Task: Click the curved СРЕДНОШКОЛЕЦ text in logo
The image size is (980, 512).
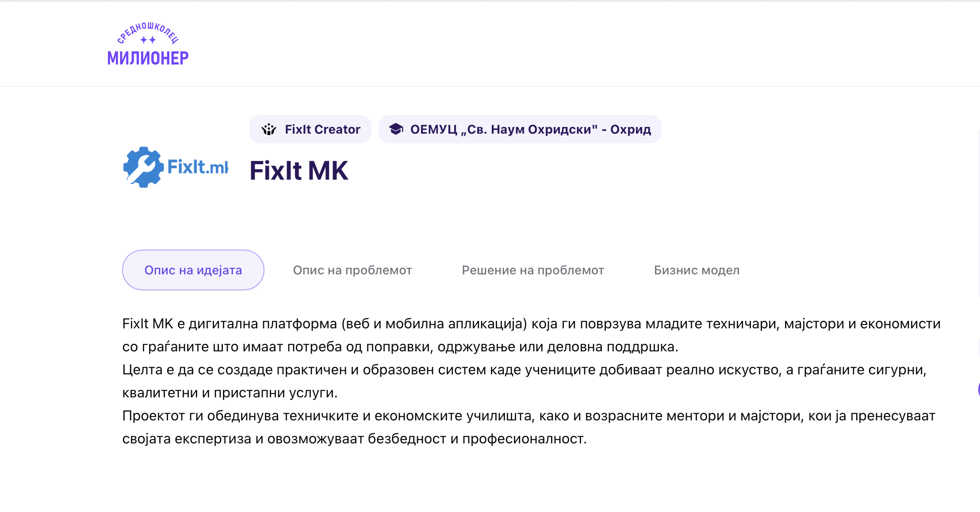Action: click(x=148, y=30)
